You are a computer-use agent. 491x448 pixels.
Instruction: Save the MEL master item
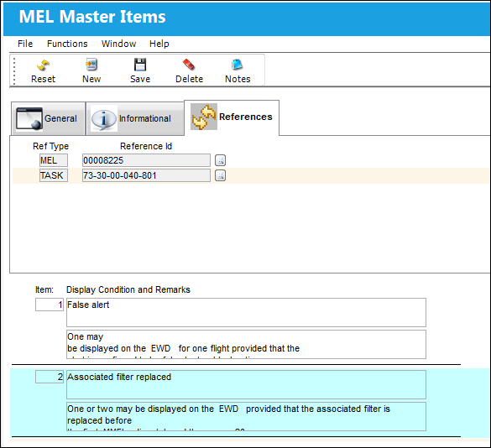[x=140, y=65]
